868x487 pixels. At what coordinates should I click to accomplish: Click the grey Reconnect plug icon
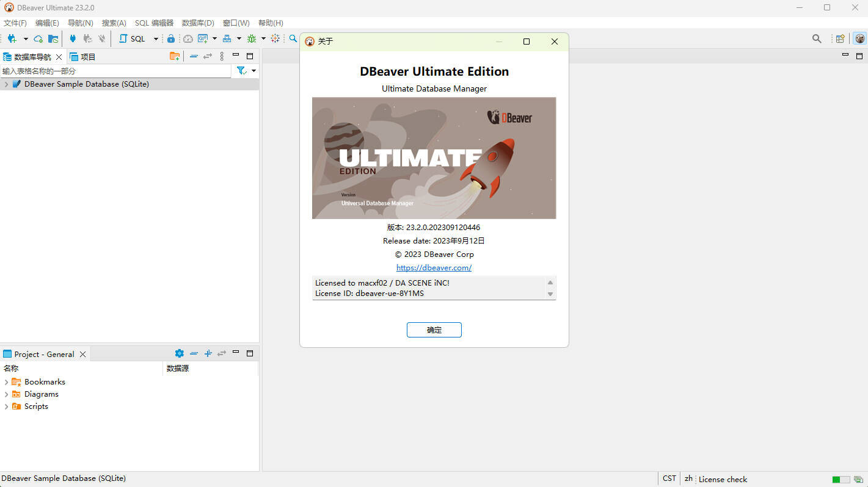click(x=87, y=38)
